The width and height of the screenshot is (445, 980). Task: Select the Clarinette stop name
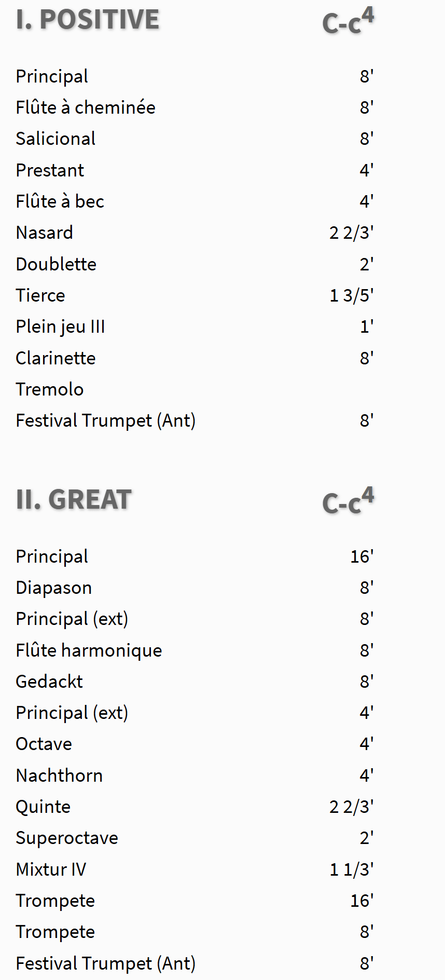click(55, 358)
